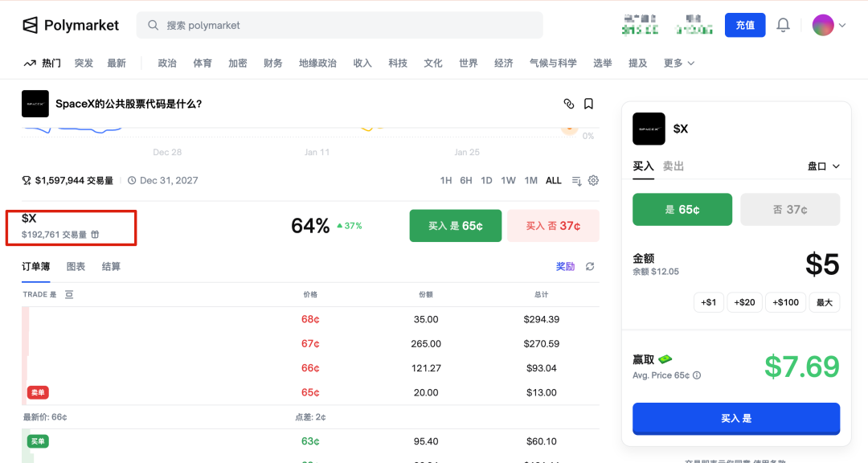Viewport: 868px width, 463px height.
Task: Click the +$100 amount stepper button
Action: [x=785, y=301]
